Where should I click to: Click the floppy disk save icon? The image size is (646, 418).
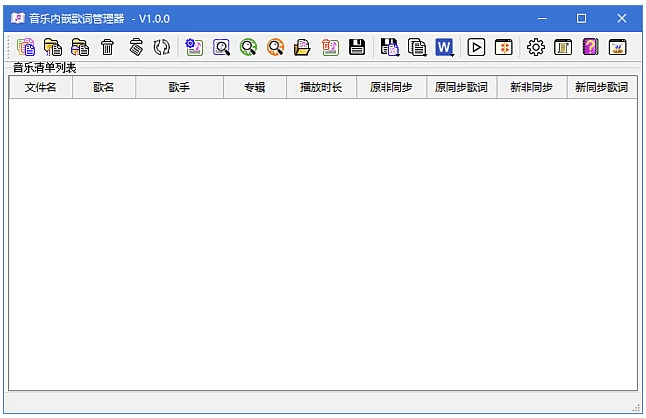coord(357,47)
